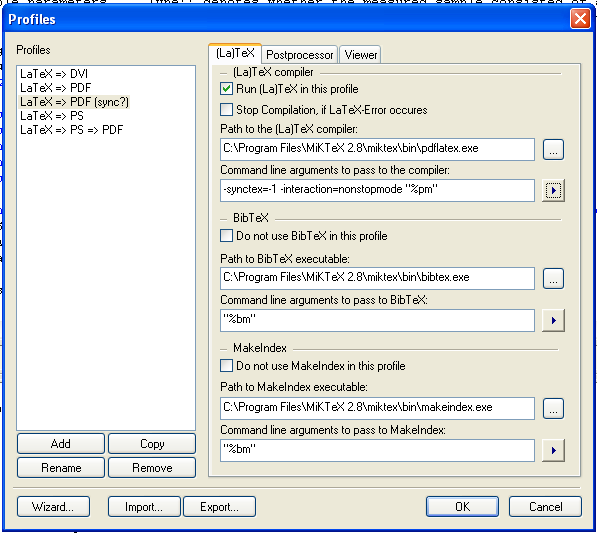
Task: Browse for the MakeIndex executable path
Action: (x=553, y=409)
